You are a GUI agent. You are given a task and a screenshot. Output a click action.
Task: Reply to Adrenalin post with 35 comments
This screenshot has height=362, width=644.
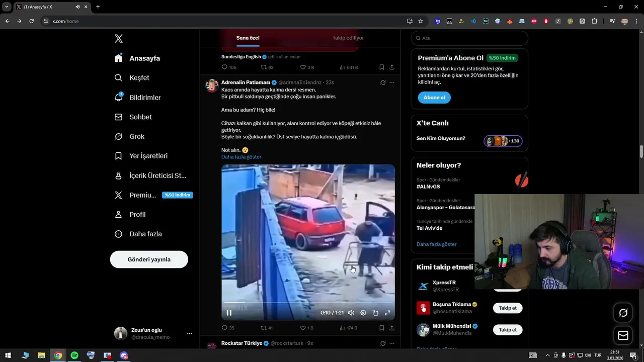(228, 328)
